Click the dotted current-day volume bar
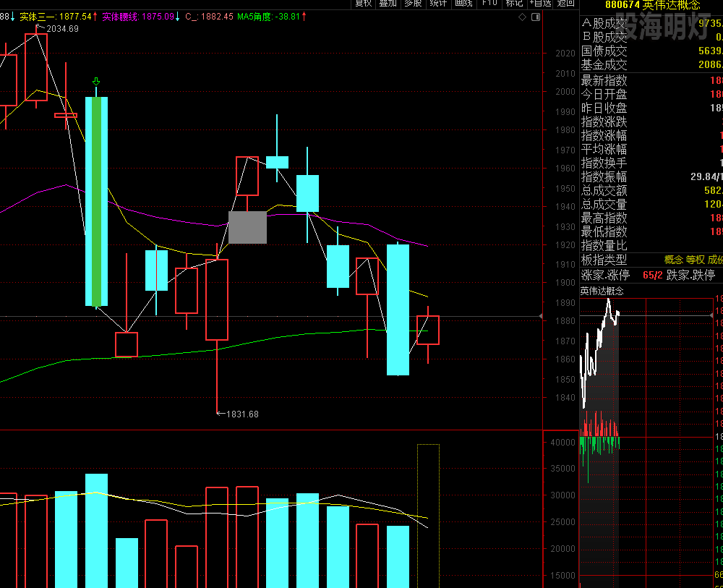The height and width of the screenshot is (588, 723). point(428,515)
